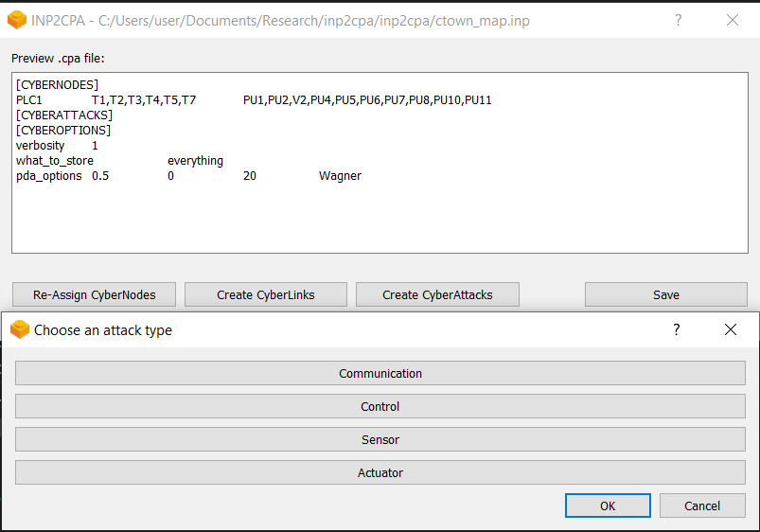Click the attack type dialog app icon
Viewport: 760px width, 532px height.
point(20,329)
